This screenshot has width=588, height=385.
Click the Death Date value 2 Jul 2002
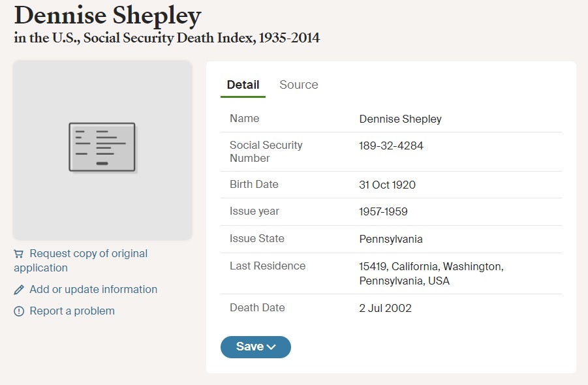385,308
